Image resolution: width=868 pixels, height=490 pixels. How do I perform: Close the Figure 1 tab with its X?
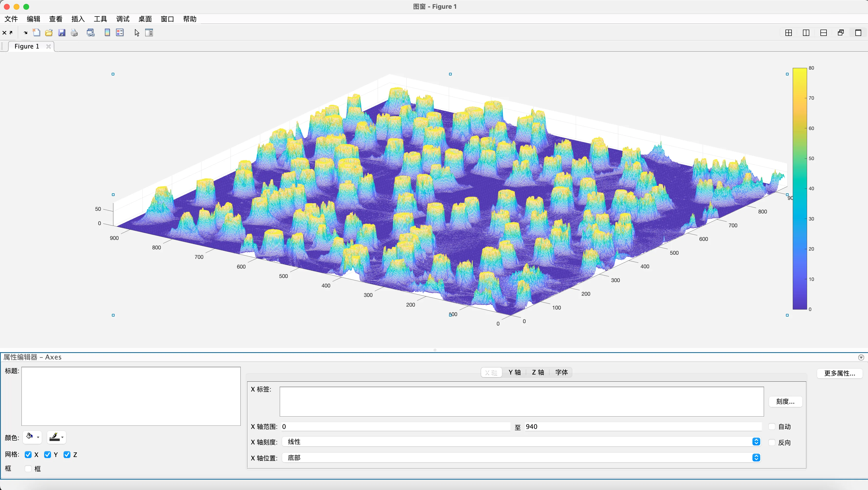(x=49, y=47)
